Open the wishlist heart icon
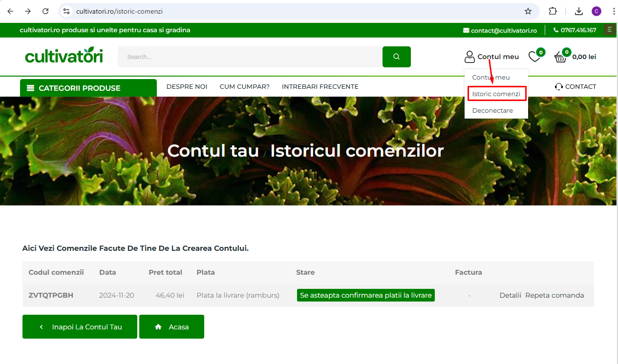The height and width of the screenshot is (364, 618). tap(534, 57)
